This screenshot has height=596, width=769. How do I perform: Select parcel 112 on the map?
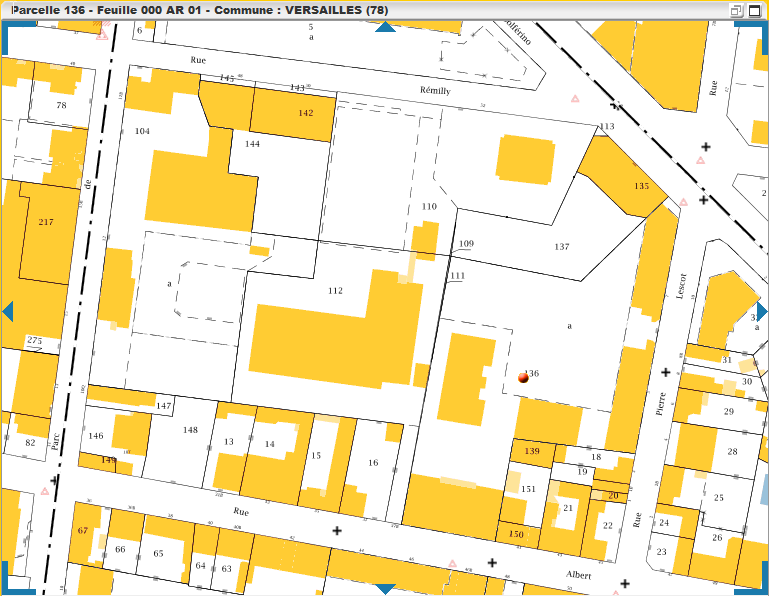(x=335, y=291)
